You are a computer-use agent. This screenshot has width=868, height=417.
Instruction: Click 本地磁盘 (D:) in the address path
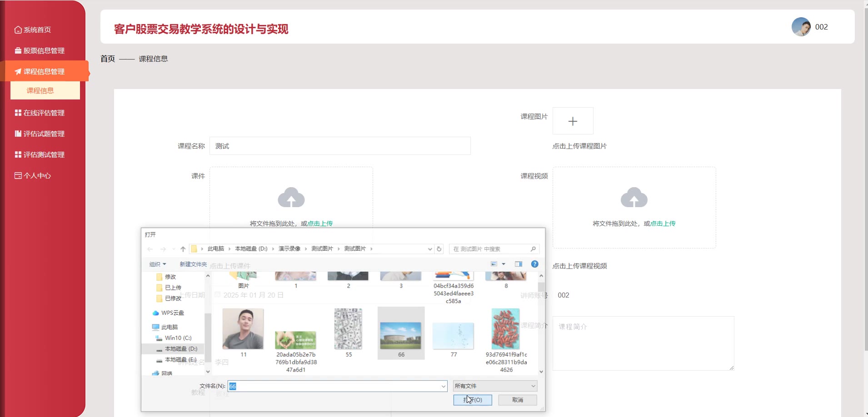coord(251,249)
